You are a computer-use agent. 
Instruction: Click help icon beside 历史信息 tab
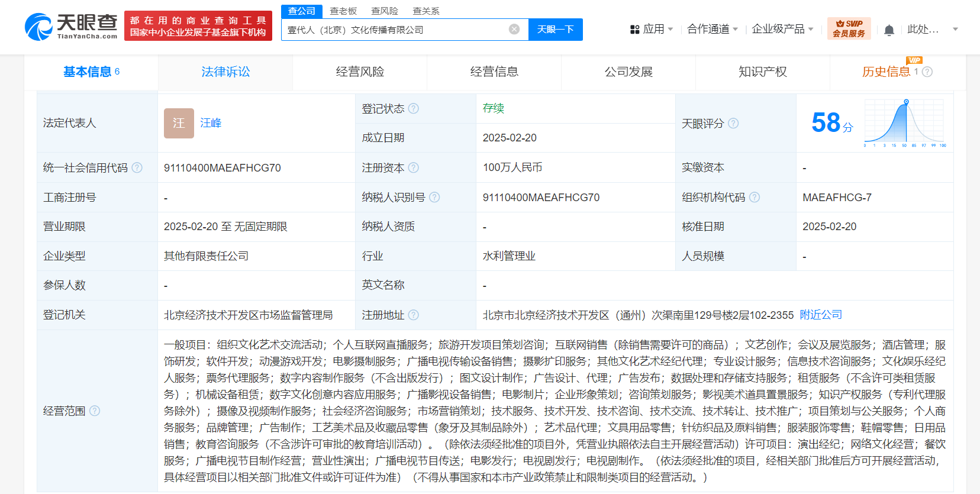tap(927, 72)
